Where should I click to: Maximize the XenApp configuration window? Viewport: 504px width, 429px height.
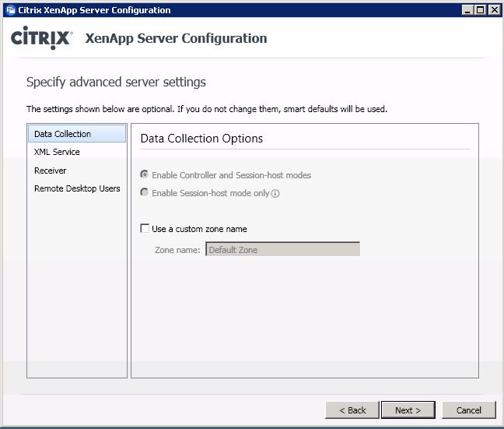pyautogui.click(x=480, y=10)
